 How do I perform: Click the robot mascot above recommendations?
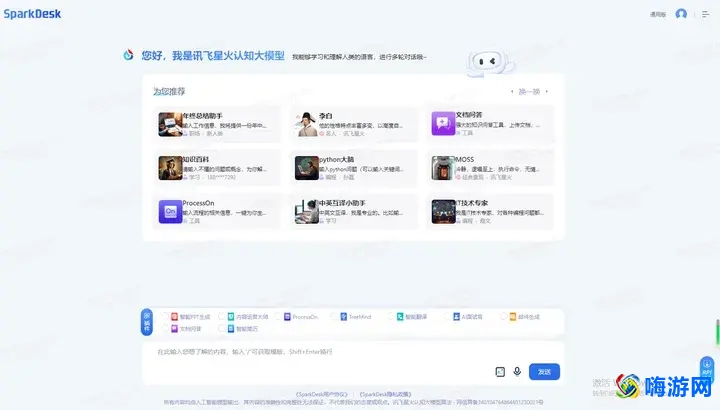click(x=489, y=62)
